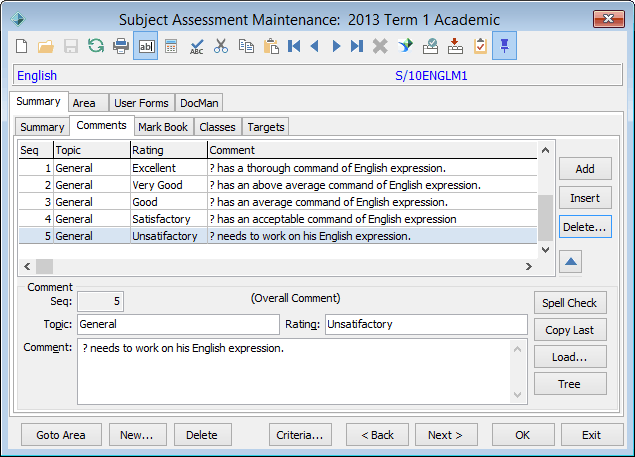Click the Topic column header
635x457 pixels.
pos(92,150)
